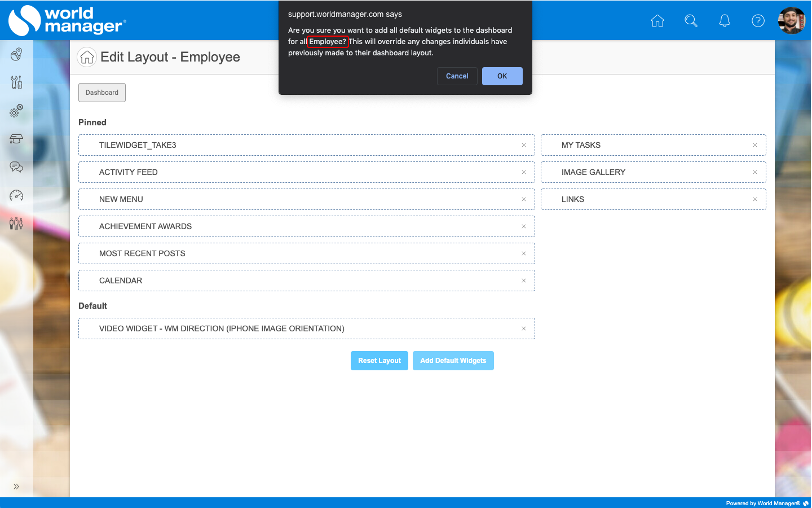The height and width of the screenshot is (508, 812).
Task: Expand the sidebar with double chevron
Action: [16, 487]
